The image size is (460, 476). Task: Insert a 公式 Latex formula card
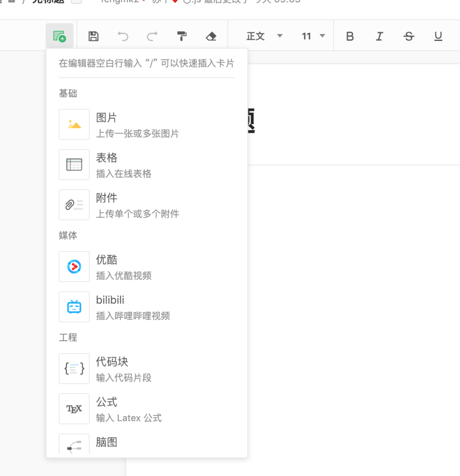[x=146, y=409]
